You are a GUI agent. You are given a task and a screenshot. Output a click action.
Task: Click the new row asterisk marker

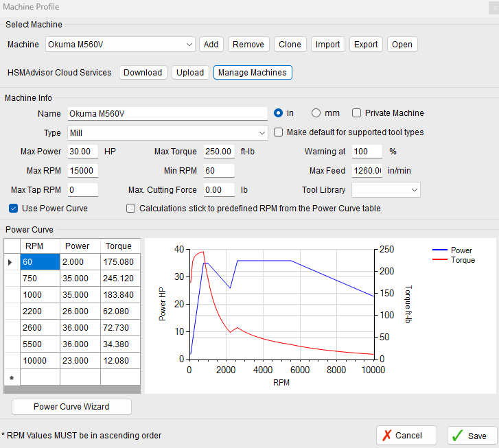[12, 378]
